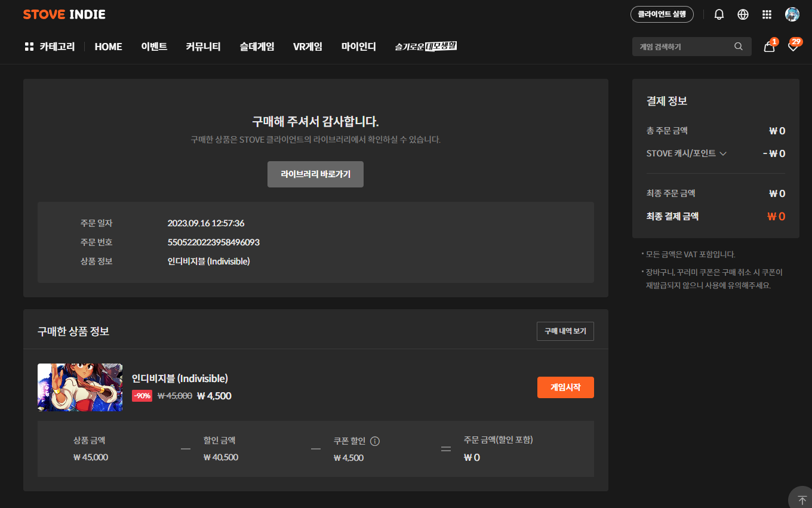Open the wishlist heart icon
Image resolution: width=812 pixels, height=508 pixels.
(x=793, y=47)
